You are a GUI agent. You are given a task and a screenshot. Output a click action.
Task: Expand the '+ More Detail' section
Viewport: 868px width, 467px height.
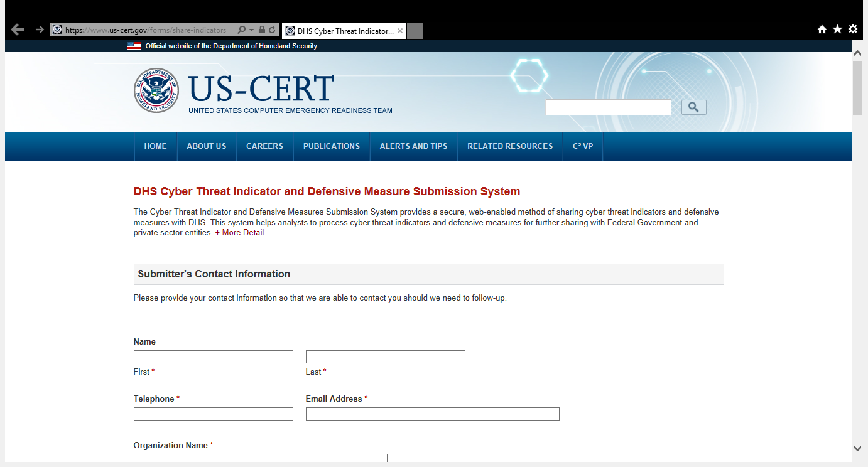pos(239,233)
